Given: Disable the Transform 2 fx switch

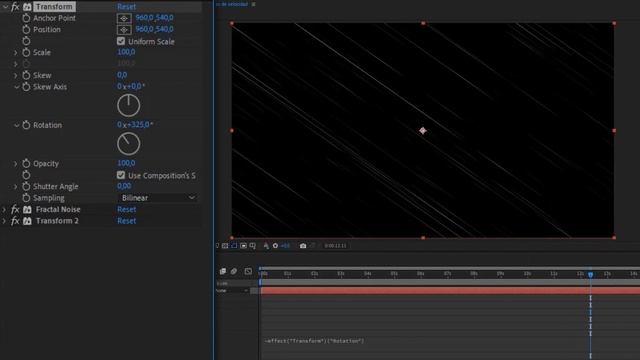Looking at the screenshot, I should (x=15, y=221).
